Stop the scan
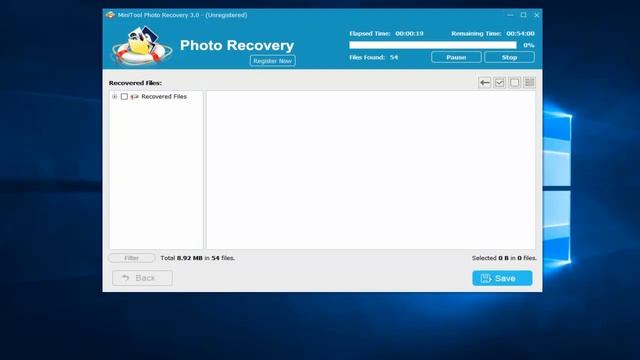Image resolution: width=640 pixels, height=360 pixels. (x=509, y=58)
